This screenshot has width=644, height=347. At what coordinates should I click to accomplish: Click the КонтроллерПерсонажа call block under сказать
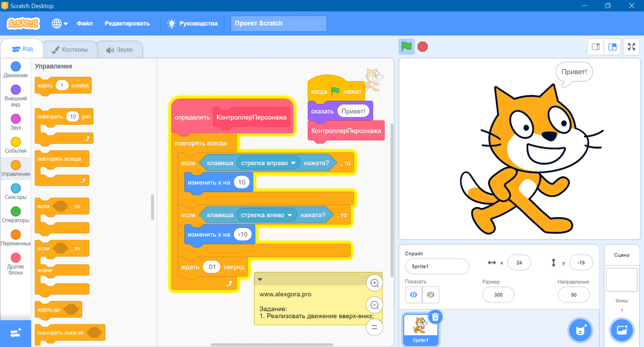(346, 131)
